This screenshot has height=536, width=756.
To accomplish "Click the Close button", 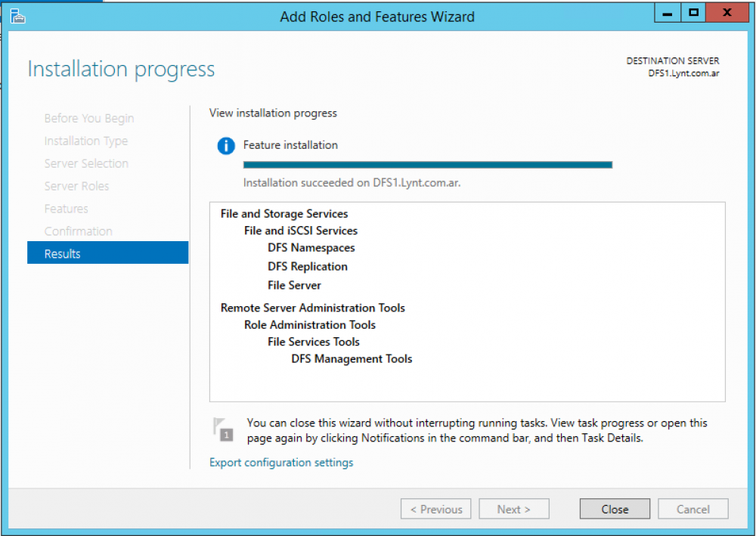I will click(614, 508).
